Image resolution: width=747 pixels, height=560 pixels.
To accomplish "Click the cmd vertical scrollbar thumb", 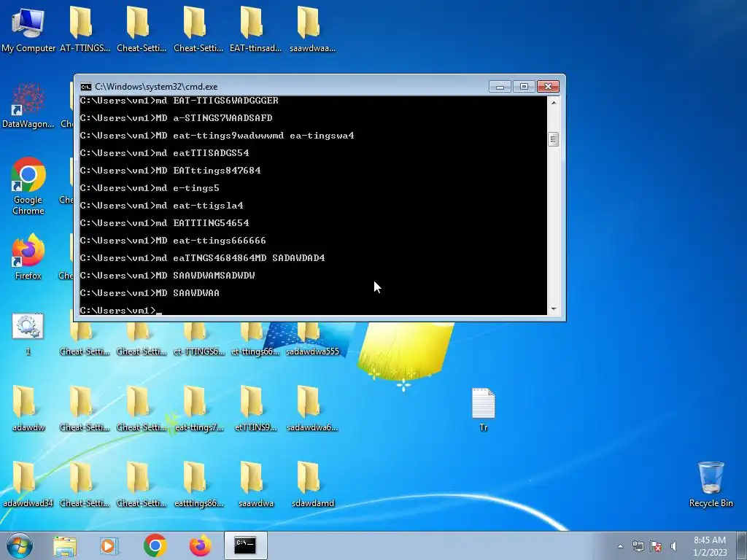I will tap(554, 139).
